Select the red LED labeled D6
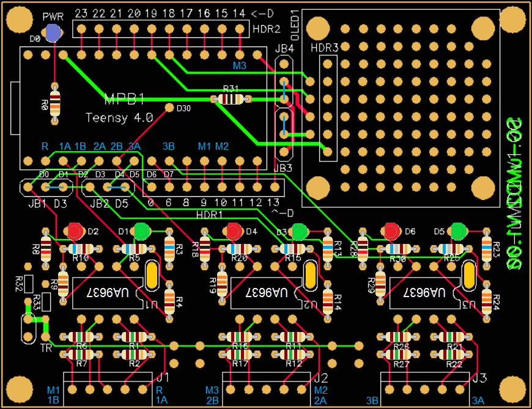 pos(391,232)
